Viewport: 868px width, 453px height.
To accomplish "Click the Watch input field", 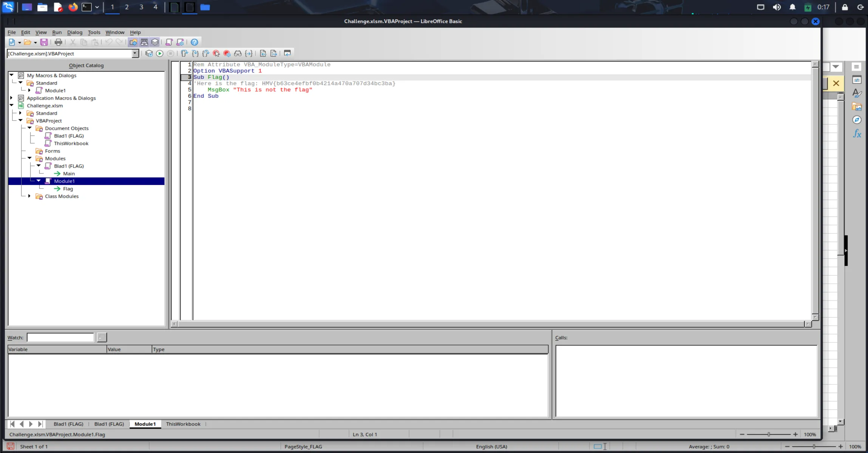I will (60, 337).
